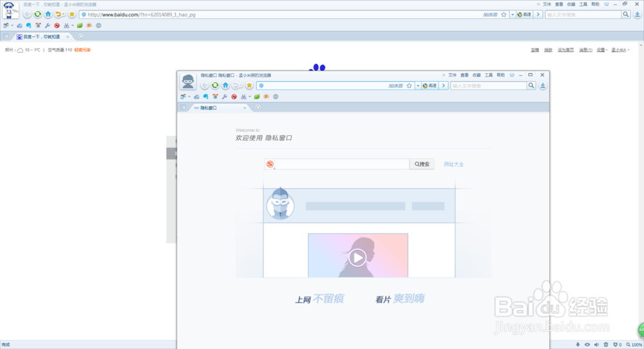Viewport: 644px width, 349px height.
Task: Adjust the 100% zoom control in the status bar
Action: click(x=634, y=344)
